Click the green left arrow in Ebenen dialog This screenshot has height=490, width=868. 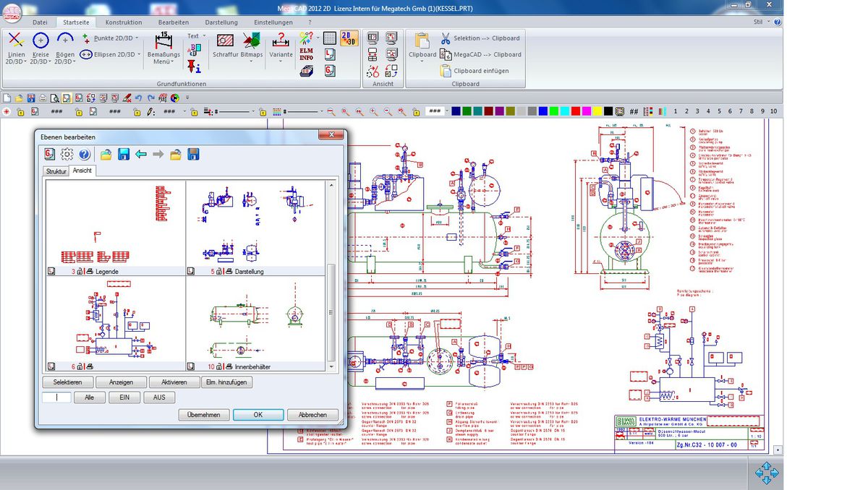141,154
